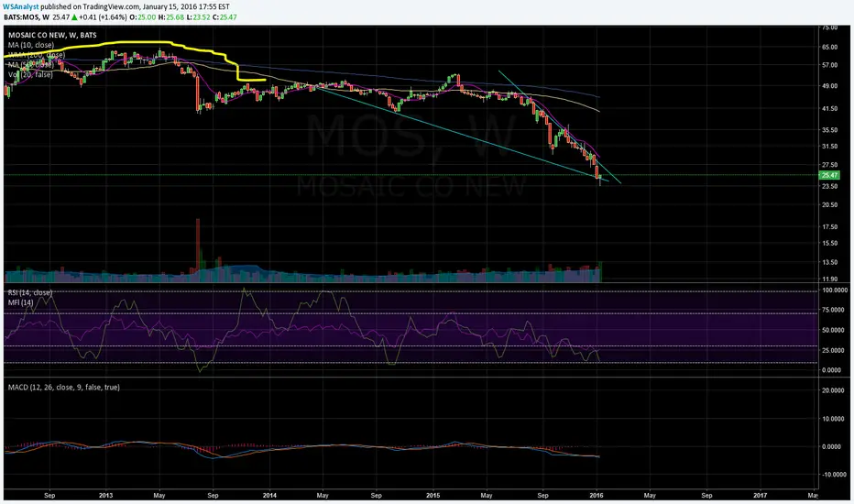Image resolution: width=854 pixels, height=504 pixels.
Task: Click the O: 25.00 open value
Action: click(x=142, y=16)
